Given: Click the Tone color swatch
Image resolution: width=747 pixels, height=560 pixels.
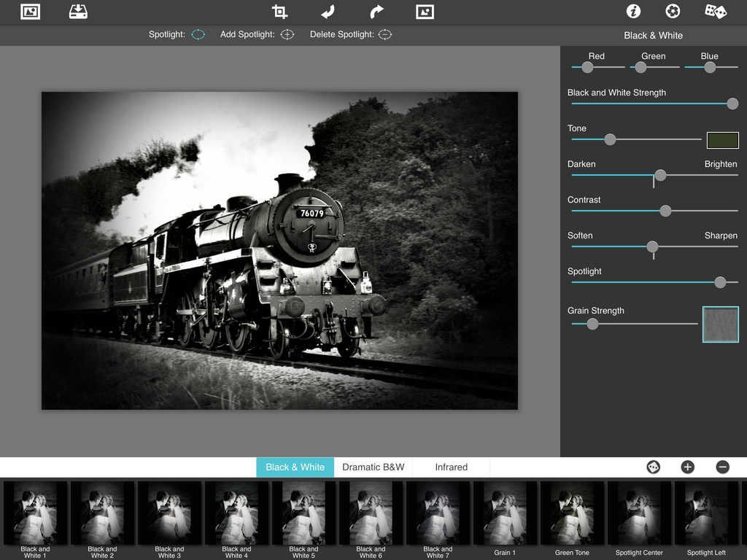Looking at the screenshot, I should pyautogui.click(x=722, y=140).
